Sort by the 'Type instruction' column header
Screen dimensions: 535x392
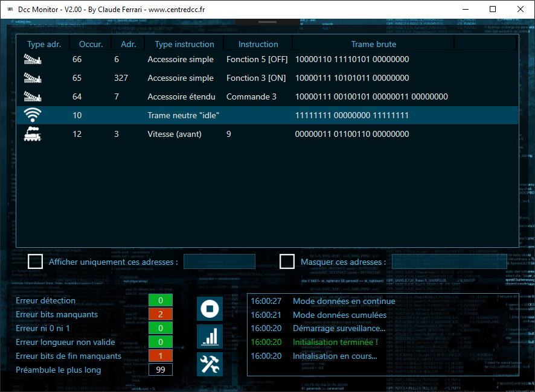185,44
